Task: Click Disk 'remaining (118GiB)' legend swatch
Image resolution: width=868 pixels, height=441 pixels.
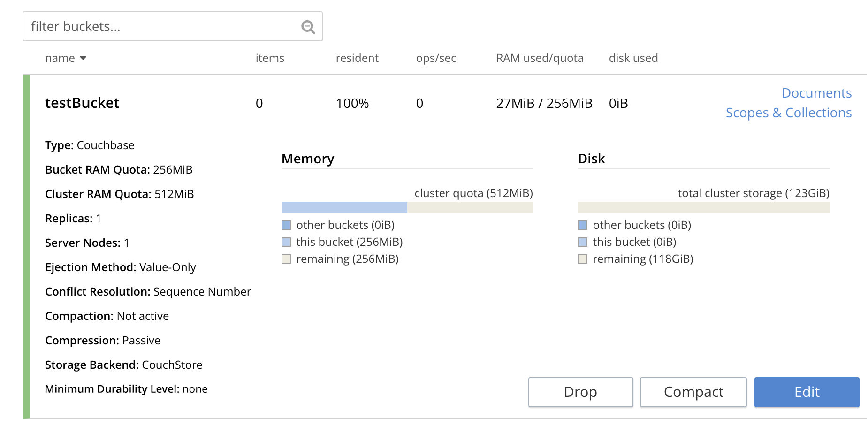Action: 583,259
